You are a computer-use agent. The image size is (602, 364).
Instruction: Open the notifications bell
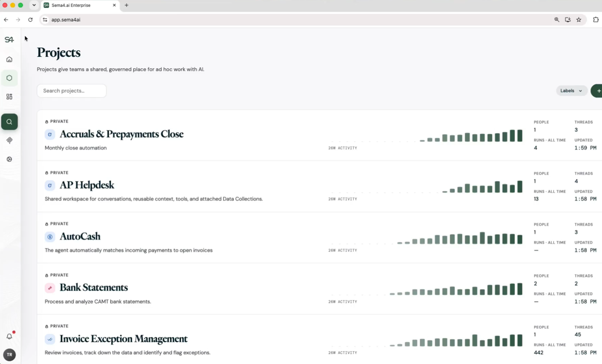click(x=9, y=336)
